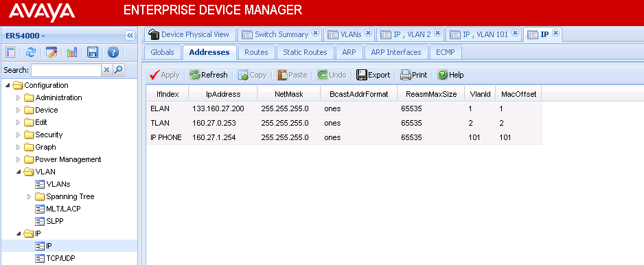Image resolution: width=644 pixels, height=265 pixels.
Task: Click the magnifier search icon
Action: (x=118, y=70)
